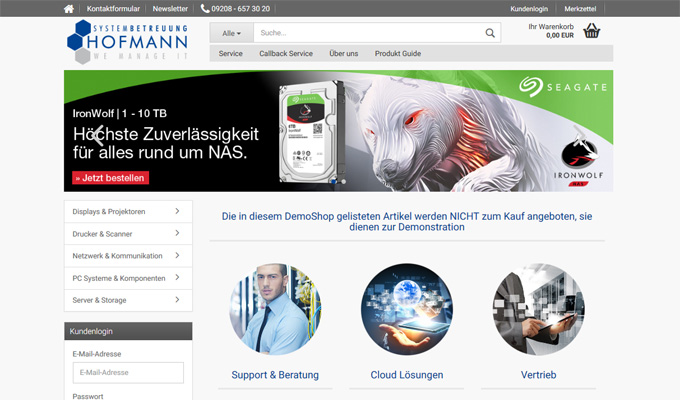Click the Hofmann Systembetreuung logo
Viewport: 680px width, 400px height.
130,42
